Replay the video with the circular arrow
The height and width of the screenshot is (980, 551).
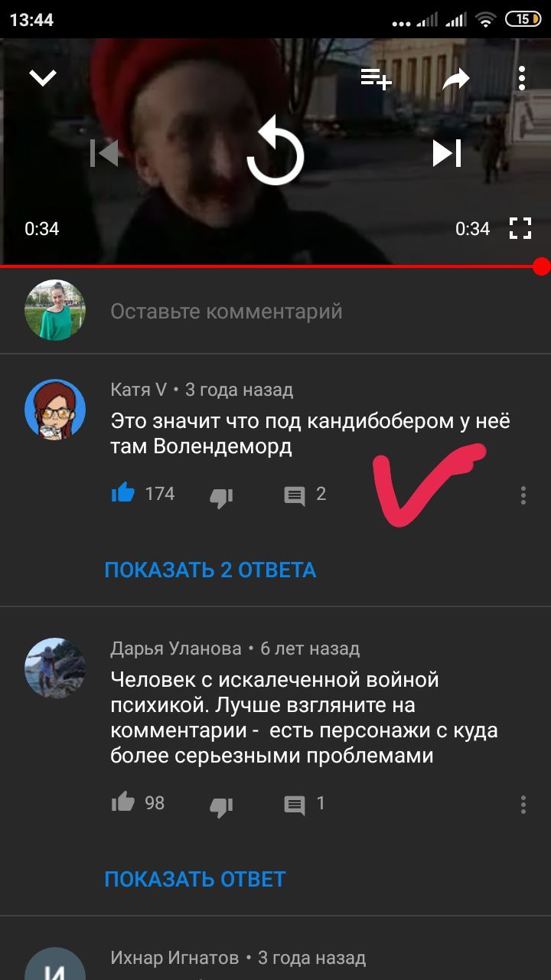pyautogui.click(x=275, y=152)
